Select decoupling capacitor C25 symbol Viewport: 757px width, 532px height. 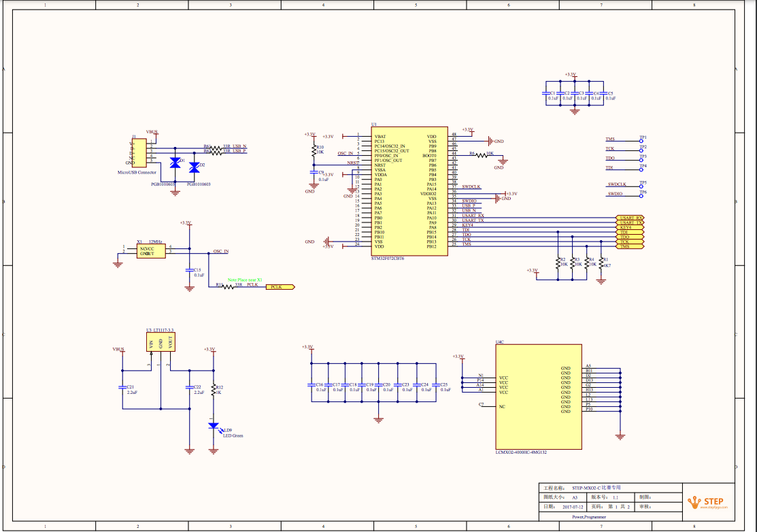click(x=436, y=385)
